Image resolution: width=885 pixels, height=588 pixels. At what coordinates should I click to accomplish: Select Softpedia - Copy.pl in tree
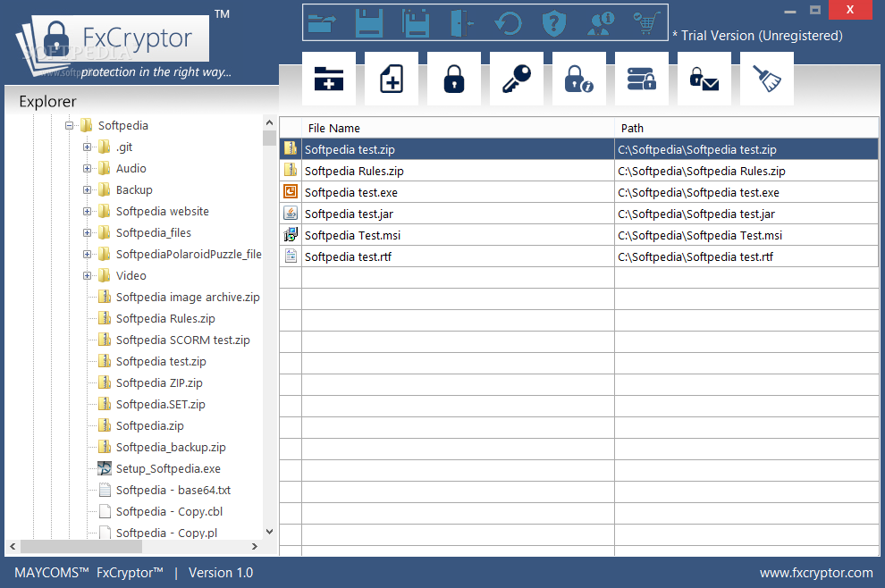[166, 533]
